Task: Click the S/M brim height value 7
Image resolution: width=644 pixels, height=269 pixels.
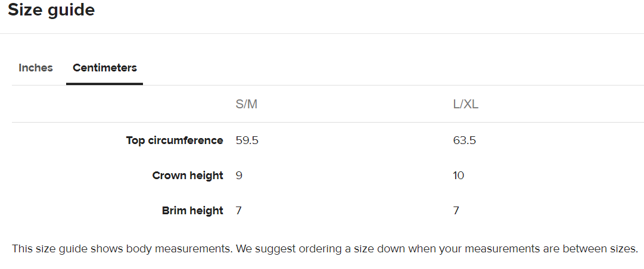Action: coord(239,211)
